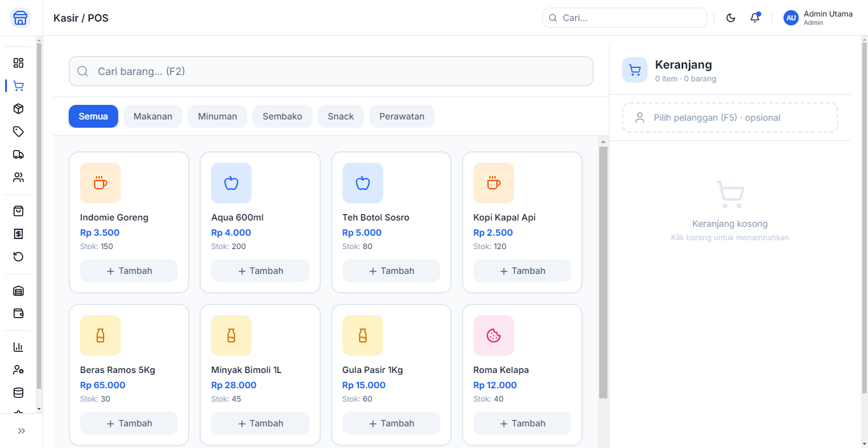Focus the 'Cari barang... (F2)' search box
Image resolution: width=868 pixels, height=448 pixels.
pos(331,71)
